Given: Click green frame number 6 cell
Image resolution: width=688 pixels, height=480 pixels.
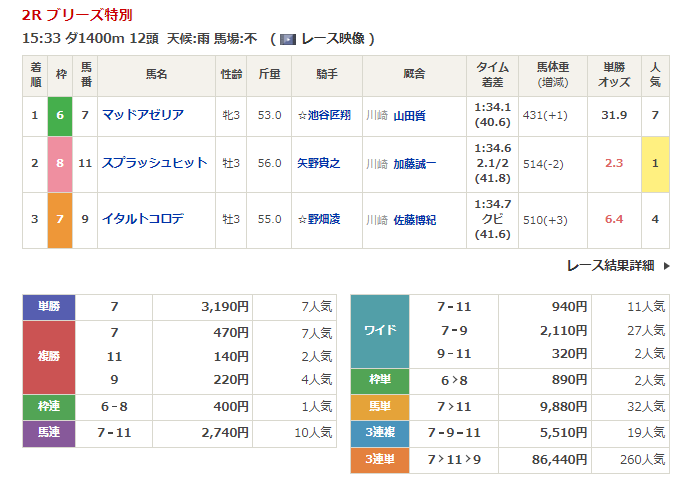Looking at the screenshot, I should tap(60, 116).
